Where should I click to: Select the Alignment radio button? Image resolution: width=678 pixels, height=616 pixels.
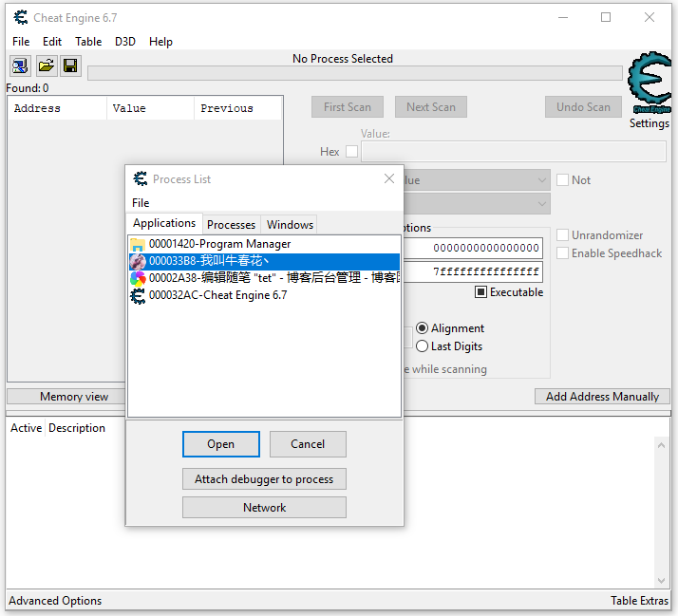coord(422,328)
